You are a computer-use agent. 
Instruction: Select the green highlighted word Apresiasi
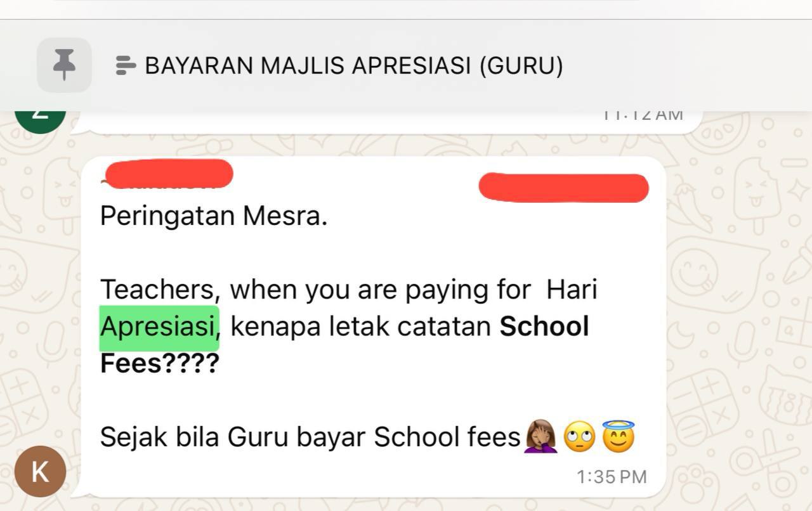pos(159,328)
